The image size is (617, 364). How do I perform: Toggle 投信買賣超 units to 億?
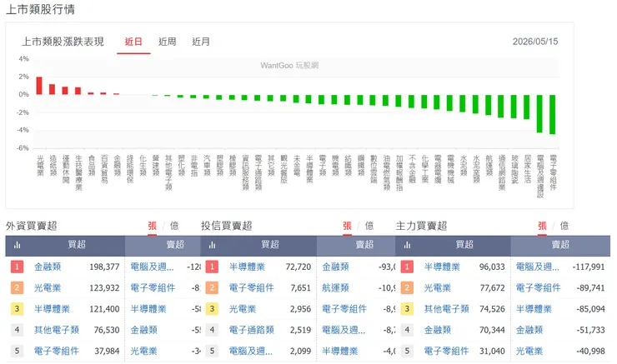tap(369, 226)
